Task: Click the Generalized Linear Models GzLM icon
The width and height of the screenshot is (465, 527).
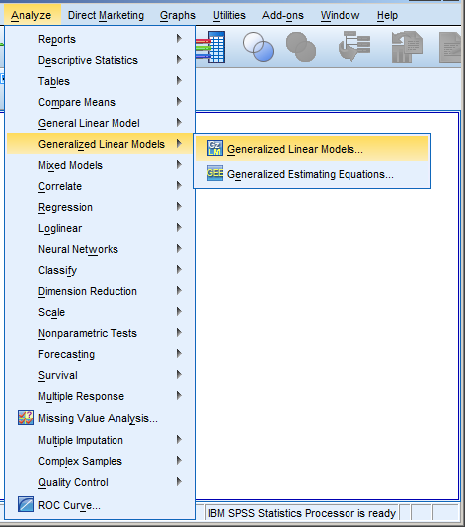Action: (215, 148)
